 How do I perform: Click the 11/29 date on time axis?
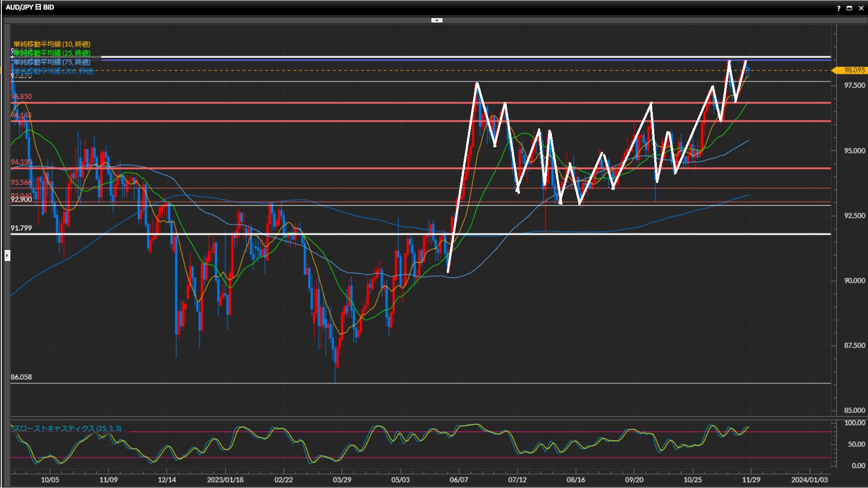click(751, 479)
